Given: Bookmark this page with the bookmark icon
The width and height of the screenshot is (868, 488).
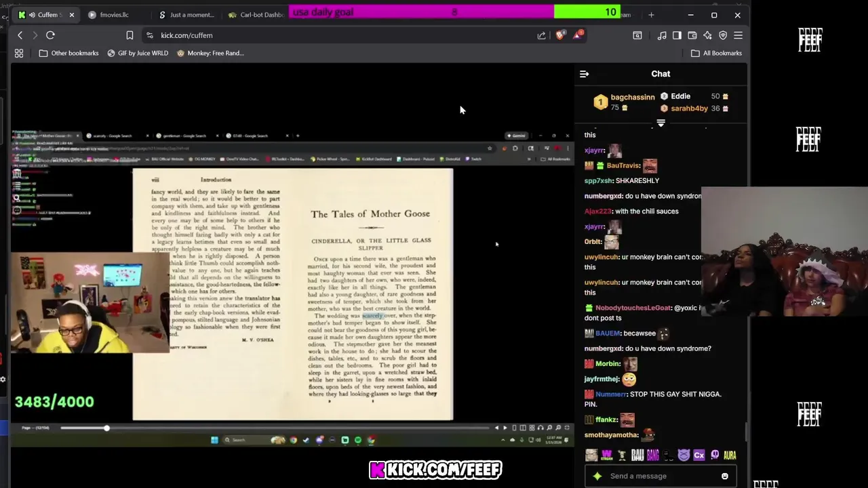Looking at the screenshot, I should click(130, 35).
